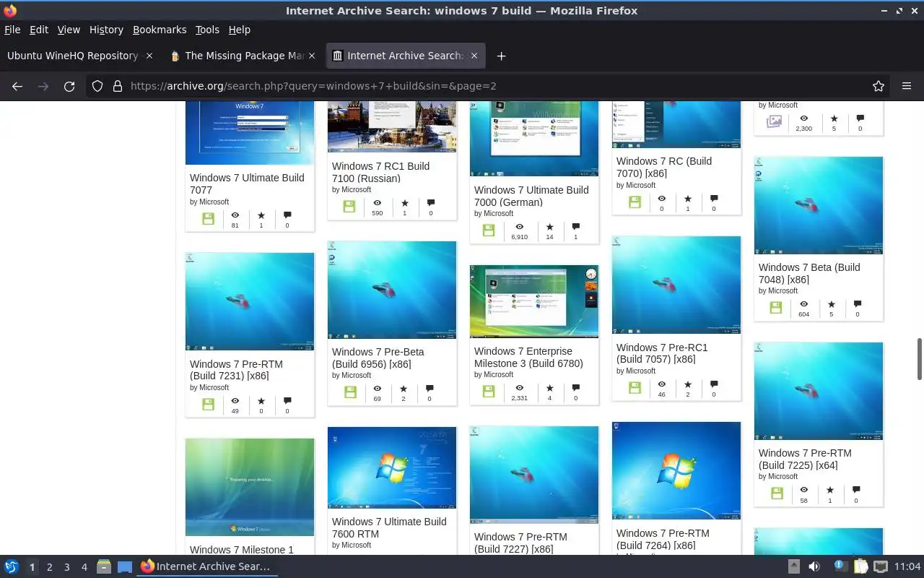Click favorites star for Windows 7 Ultimate Build 7000 (German)

tap(549, 227)
